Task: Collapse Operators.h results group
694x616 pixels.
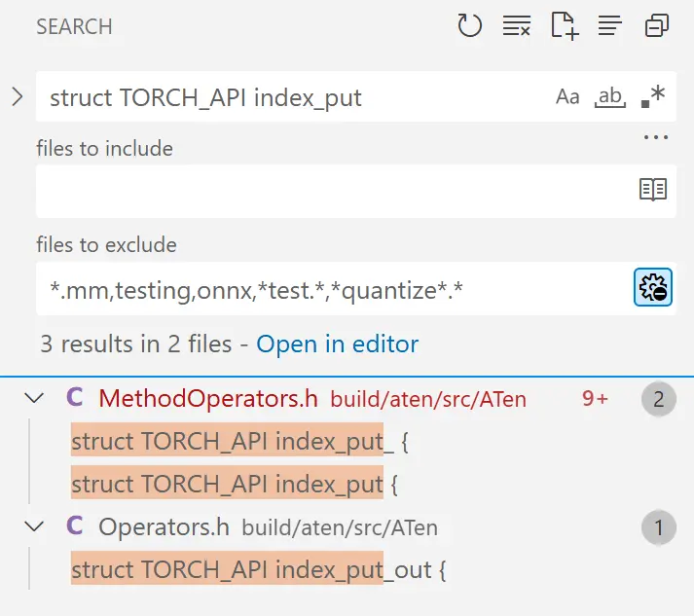Action: (x=35, y=527)
